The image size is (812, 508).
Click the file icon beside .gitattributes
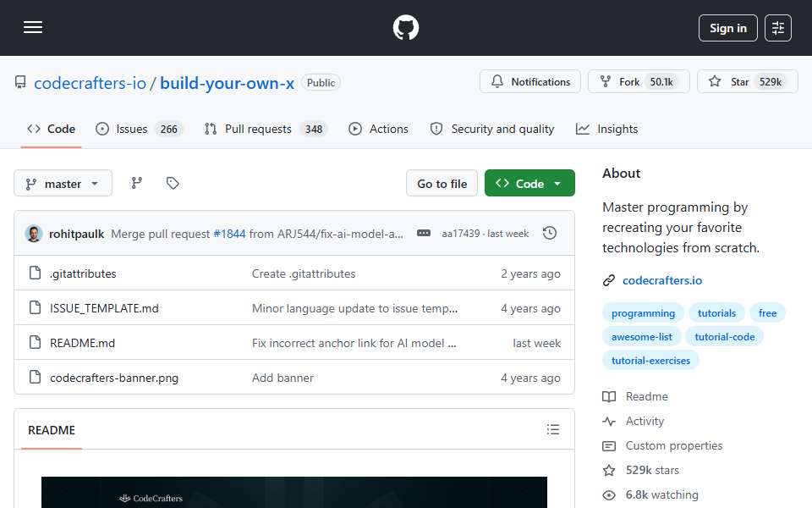click(35, 273)
